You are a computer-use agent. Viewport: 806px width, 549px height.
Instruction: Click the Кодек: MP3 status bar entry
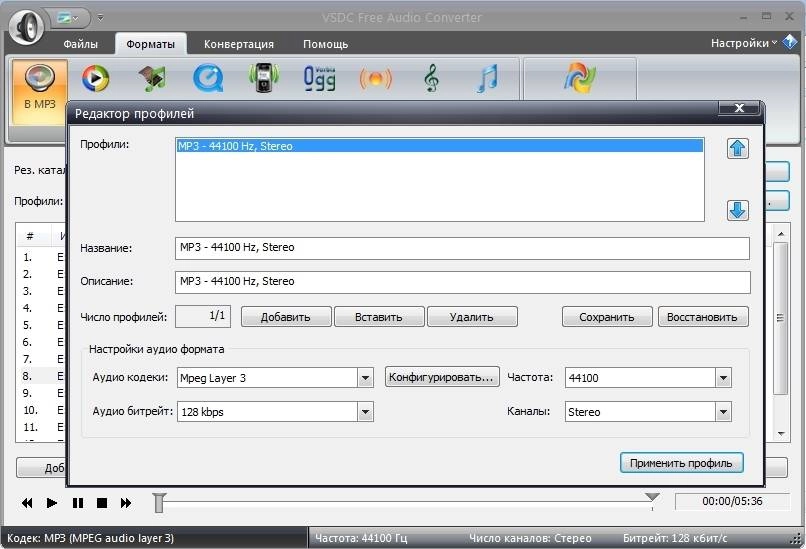[90, 538]
